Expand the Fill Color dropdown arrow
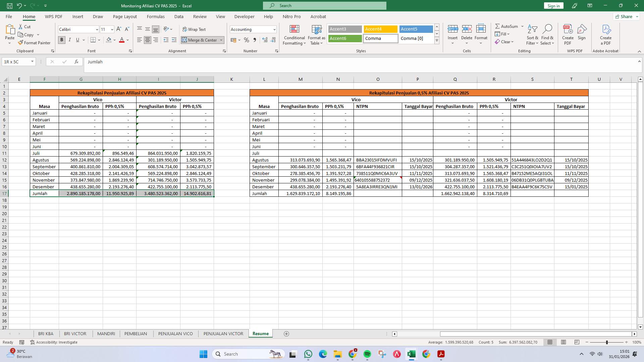 pos(114,40)
